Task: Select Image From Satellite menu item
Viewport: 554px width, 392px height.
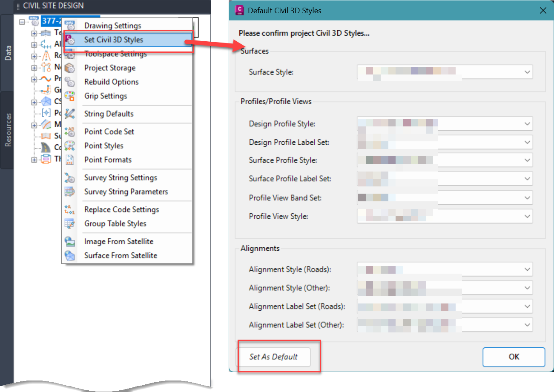Action: click(128, 241)
